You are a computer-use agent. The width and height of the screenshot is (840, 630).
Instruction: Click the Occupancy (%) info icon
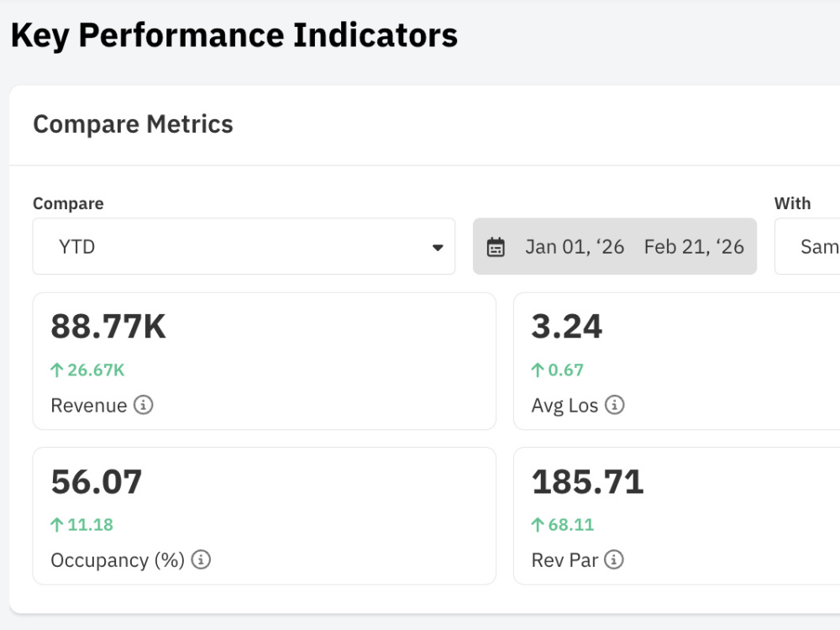point(201,559)
